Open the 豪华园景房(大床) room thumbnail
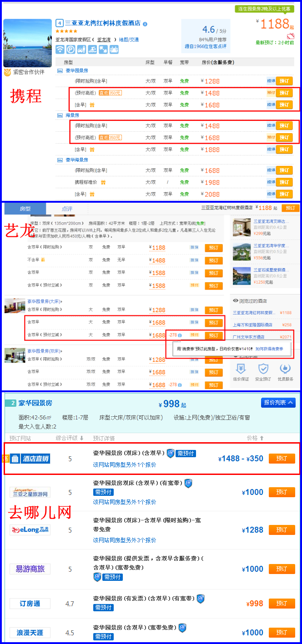Image resolution: width=302 pixels, height=644 pixels. pos(15,306)
